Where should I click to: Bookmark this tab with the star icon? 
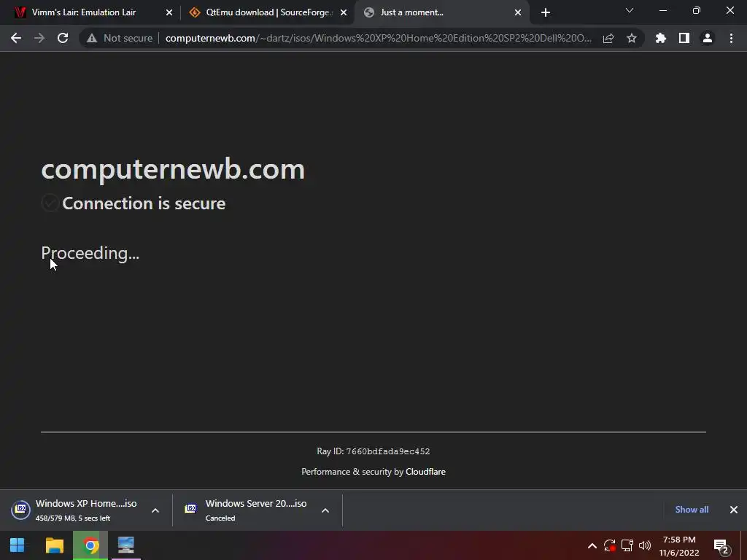pos(632,38)
